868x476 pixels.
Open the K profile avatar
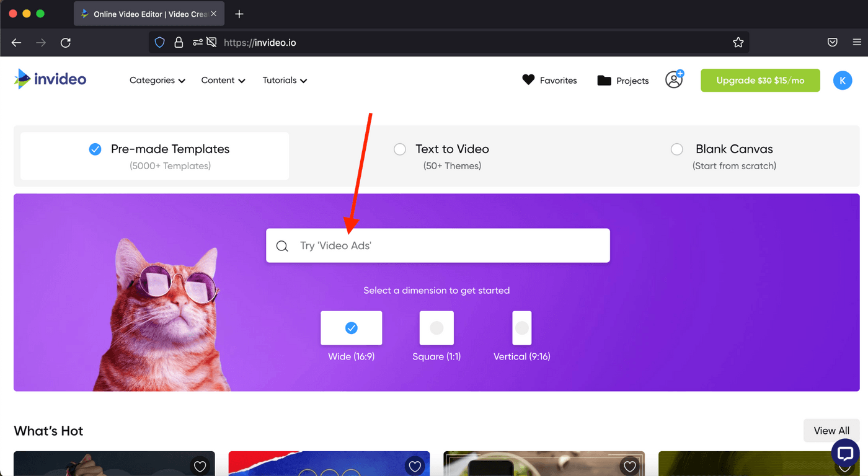click(x=842, y=80)
